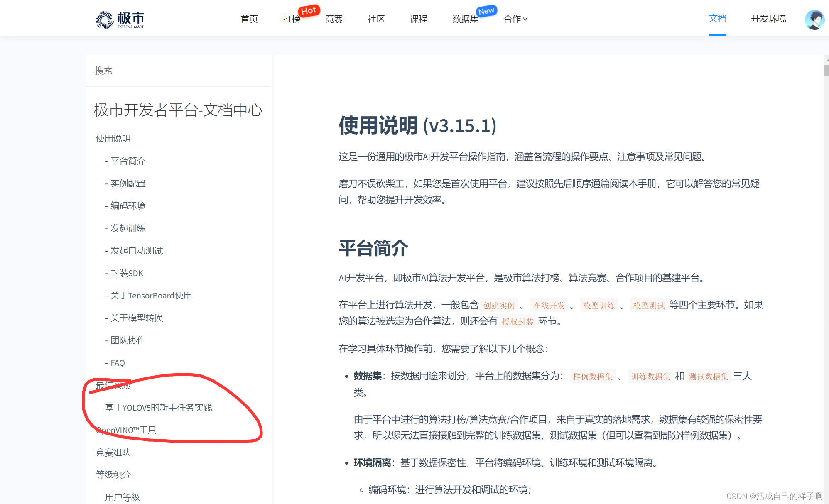Switch to the 文档 tab
This screenshot has width=829, height=504.
click(717, 19)
